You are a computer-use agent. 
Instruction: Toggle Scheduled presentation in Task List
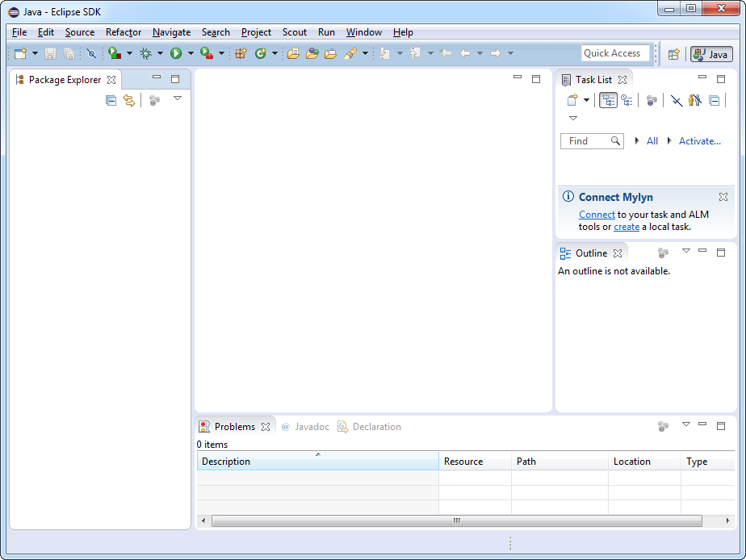(x=627, y=100)
